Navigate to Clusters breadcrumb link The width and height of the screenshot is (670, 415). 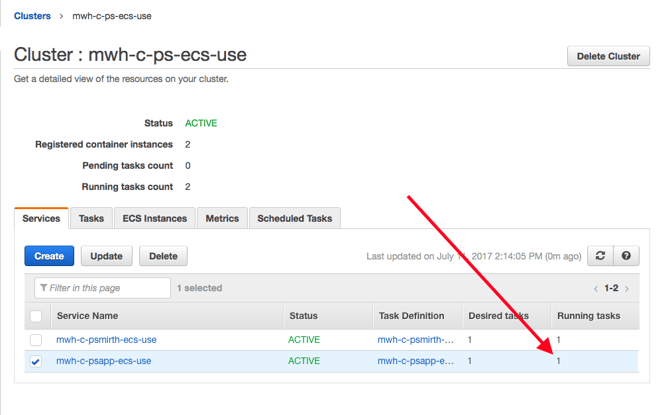[32, 16]
